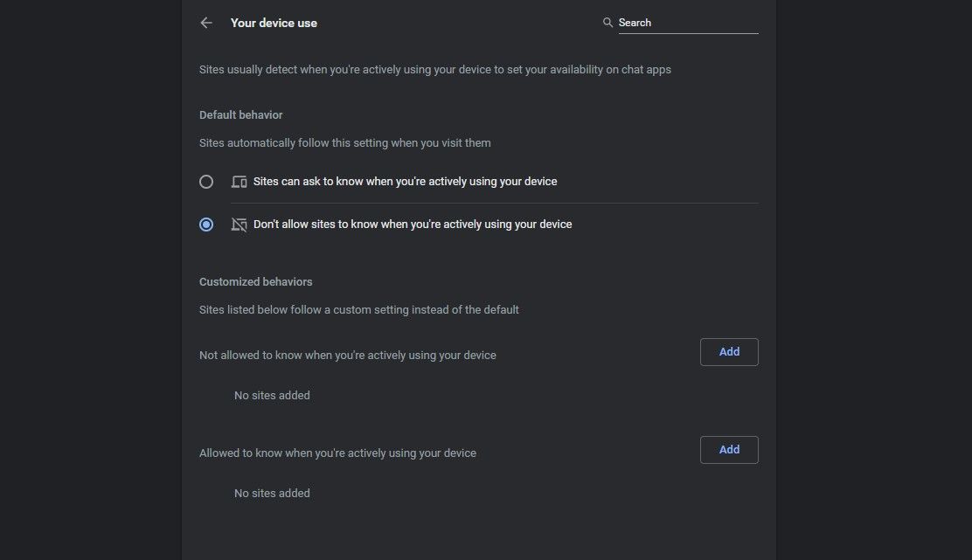Click the 'Not allowed to know' list label

347,355
